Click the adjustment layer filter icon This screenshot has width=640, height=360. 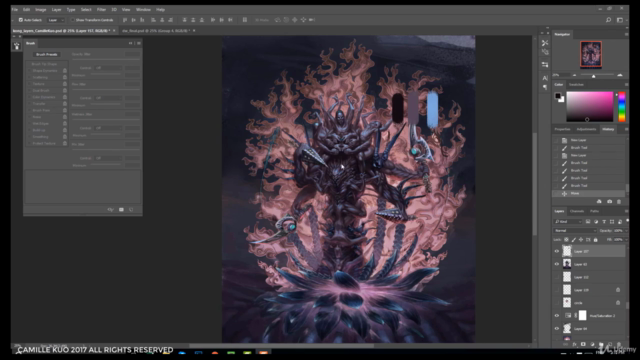point(596,222)
